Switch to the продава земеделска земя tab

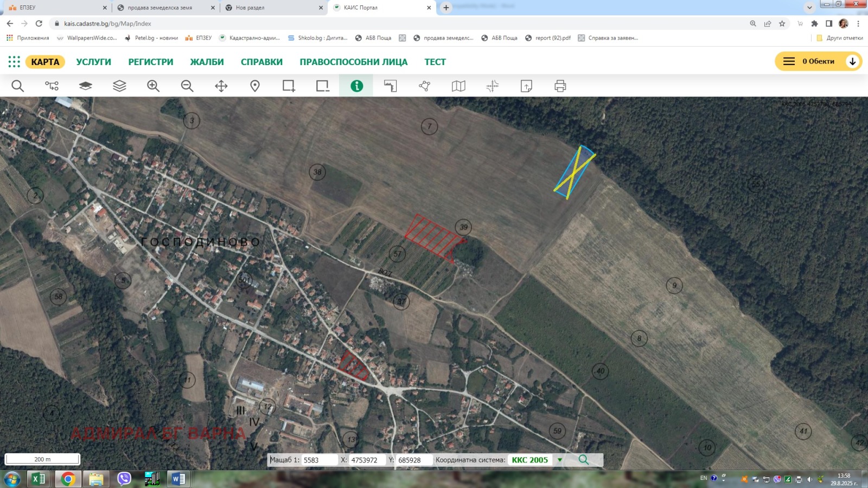click(163, 8)
